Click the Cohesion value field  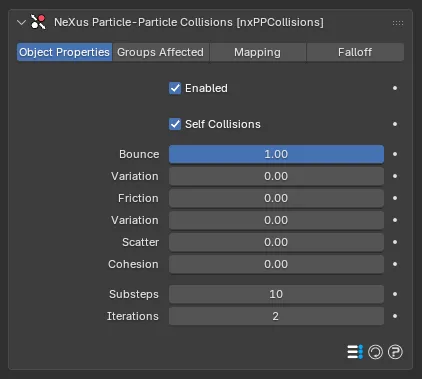[x=276, y=264]
